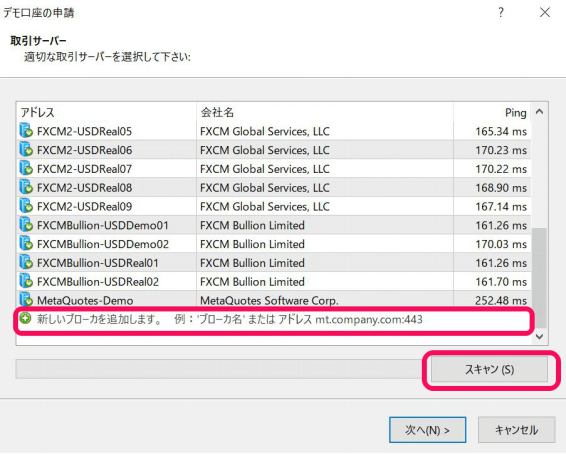Click the server icon beside FXCM2-USDReal09
566x454 pixels.
coord(26,206)
